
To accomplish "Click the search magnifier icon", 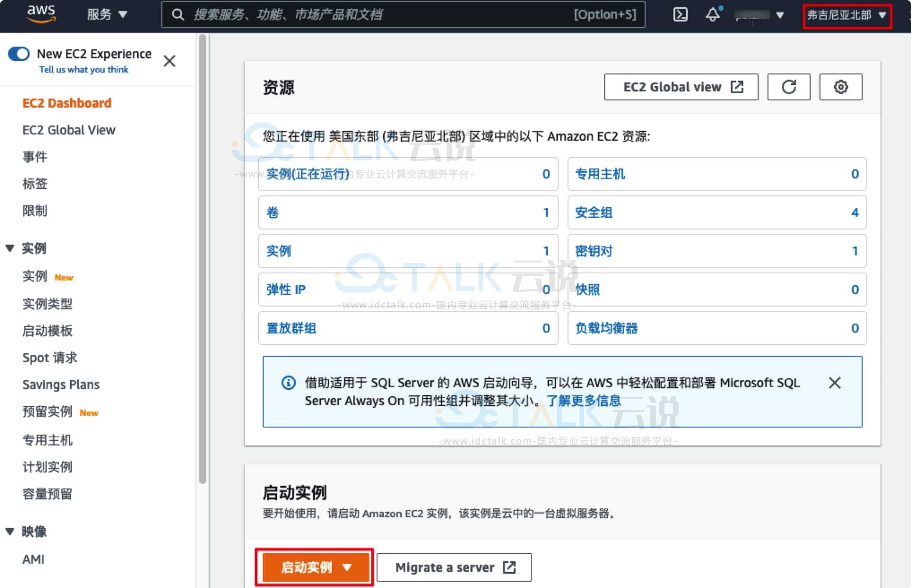I will [x=178, y=15].
